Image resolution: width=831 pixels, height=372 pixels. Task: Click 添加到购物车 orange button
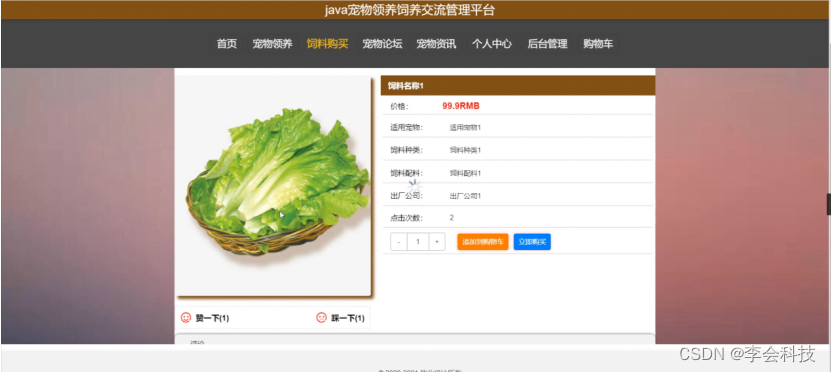coord(483,242)
